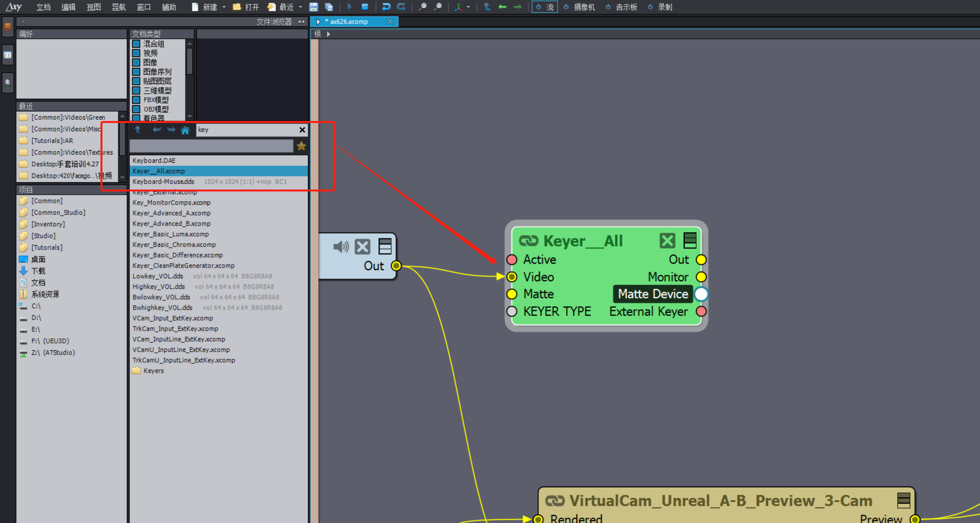This screenshot has height=523, width=980.
Task: Open the 最近 dropdown arrow
Action: click(301, 7)
